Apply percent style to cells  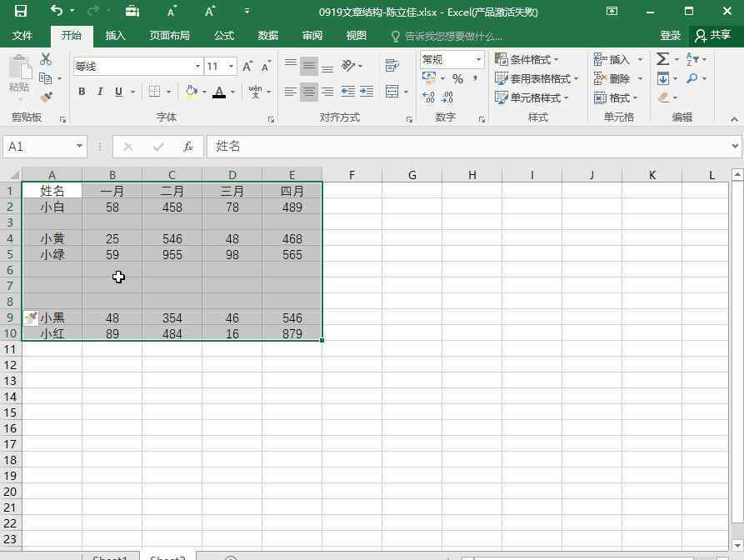[457, 79]
